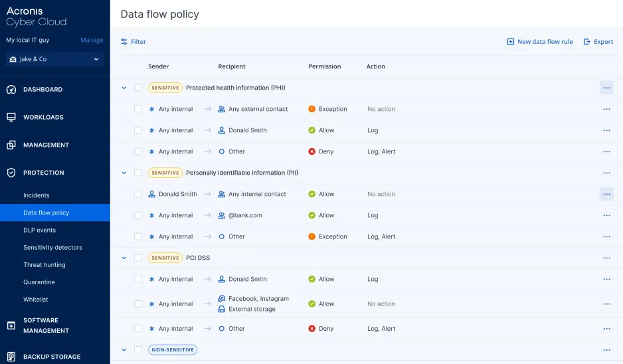This screenshot has width=623, height=364.
Task: Collapse the PCI DSS group chevron
Action: [x=124, y=258]
